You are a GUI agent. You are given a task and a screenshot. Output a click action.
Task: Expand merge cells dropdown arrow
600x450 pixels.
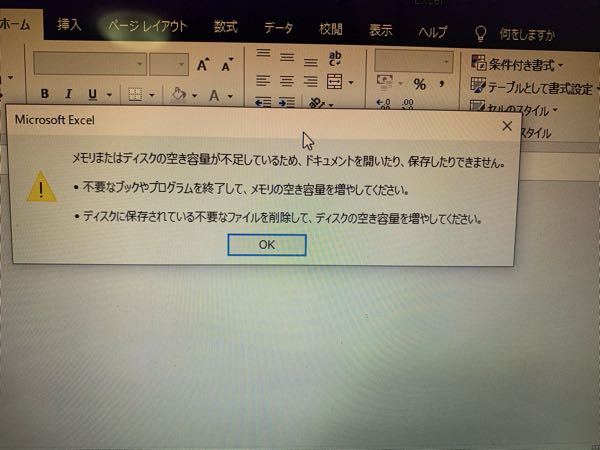coord(351,82)
